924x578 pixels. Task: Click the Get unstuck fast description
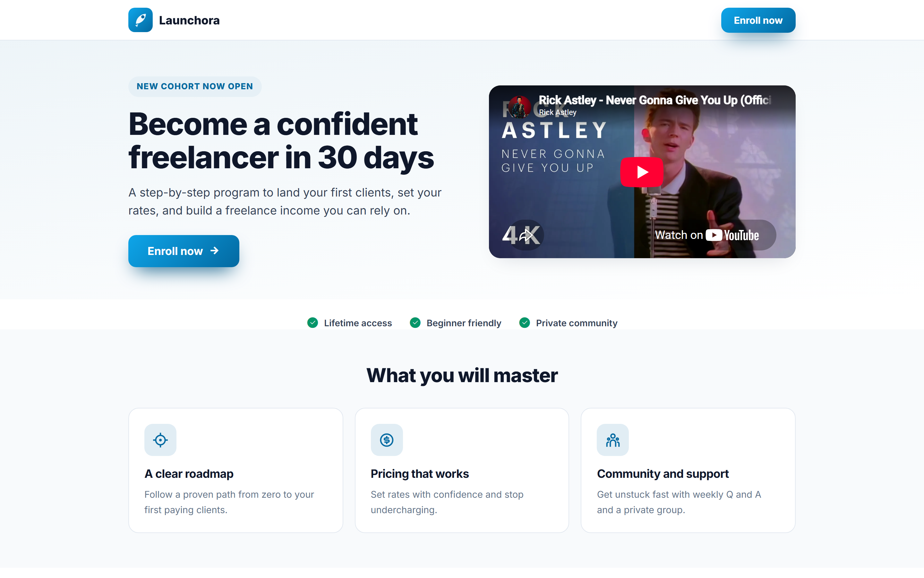(x=679, y=502)
